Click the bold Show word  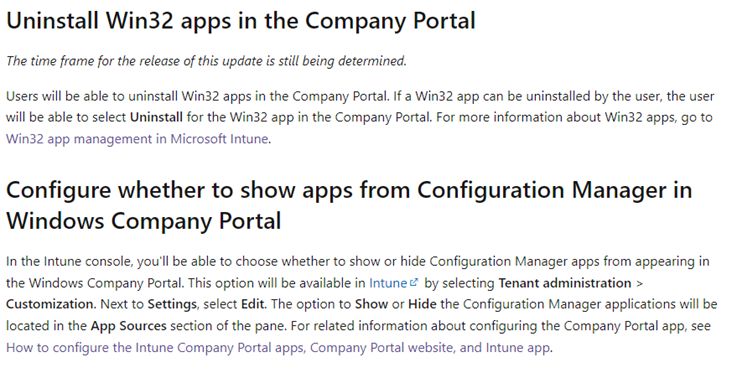coord(371,304)
